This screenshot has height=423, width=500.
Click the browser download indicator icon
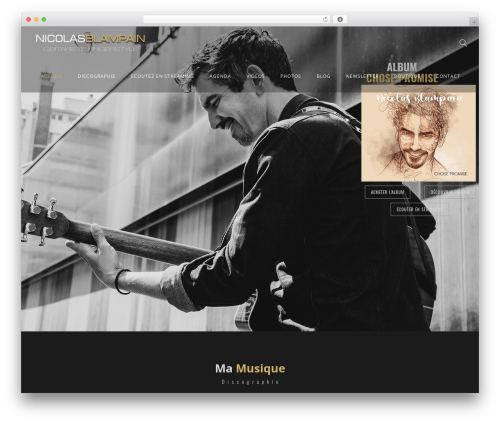coord(340,20)
